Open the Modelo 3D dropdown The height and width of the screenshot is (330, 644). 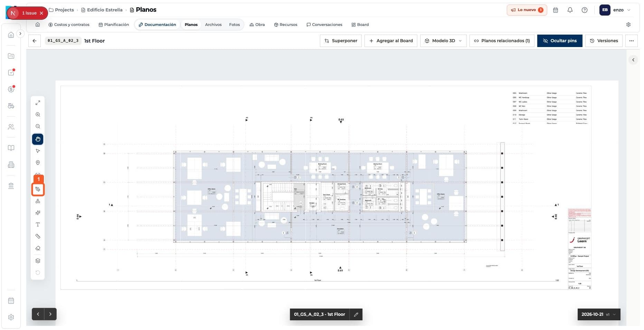tap(443, 41)
